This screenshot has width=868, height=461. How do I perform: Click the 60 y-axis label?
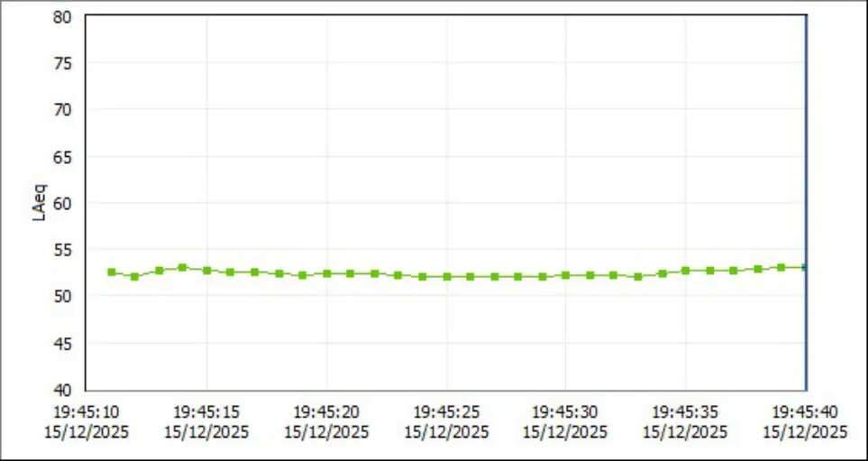click(x=62, y=204)
